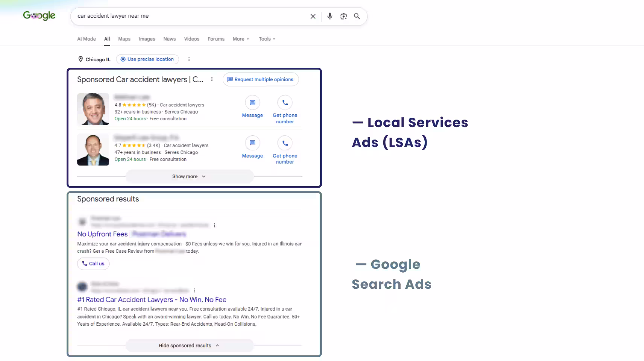The image size is (644, 361).
Task: Open three-dot menu on #1 Rated Car Accident ad
Action: click(194, 290)
